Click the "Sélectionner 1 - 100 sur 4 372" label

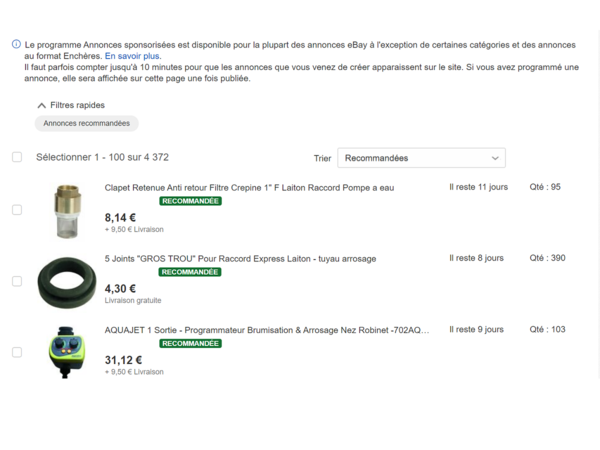(102, 157)
